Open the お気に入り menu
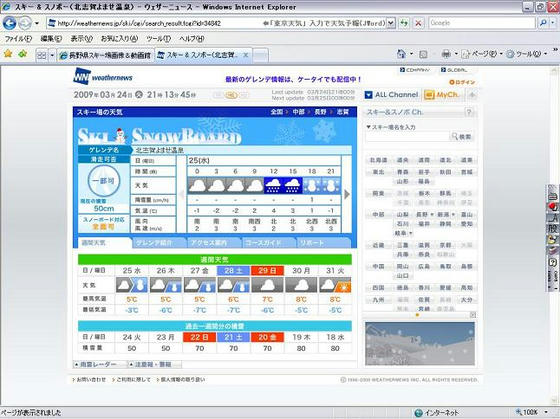The image size is (560, 419). [119, 39]
